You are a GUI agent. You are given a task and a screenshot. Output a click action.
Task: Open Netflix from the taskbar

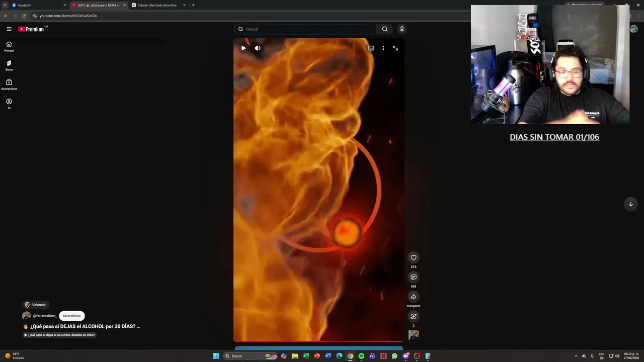[x=383, y=356]
